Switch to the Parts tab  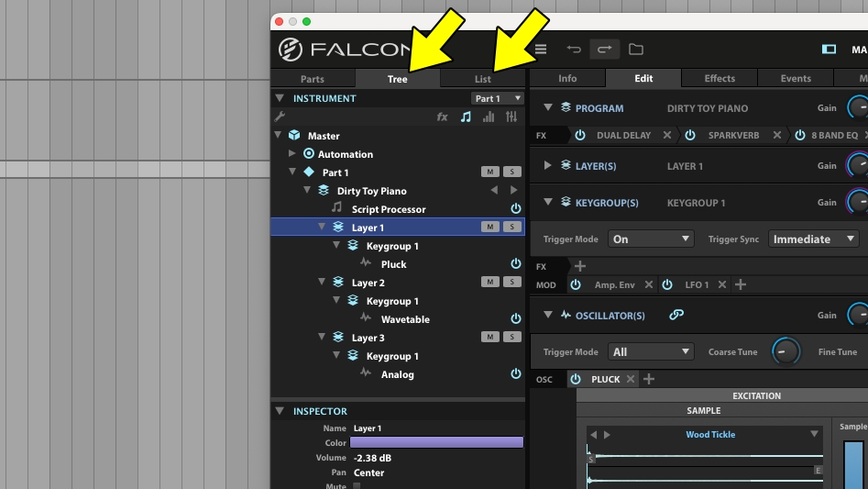click(x=313, y=79)
